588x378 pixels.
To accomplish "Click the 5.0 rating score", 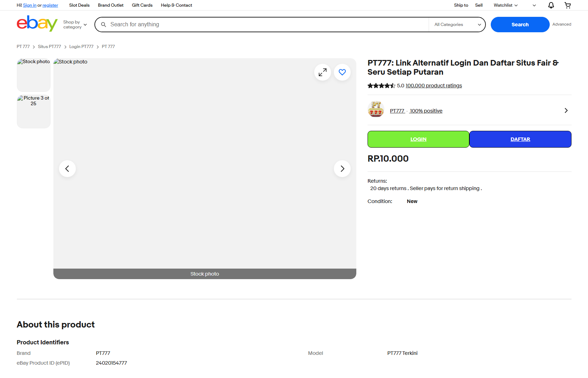I will pos(401,86).
